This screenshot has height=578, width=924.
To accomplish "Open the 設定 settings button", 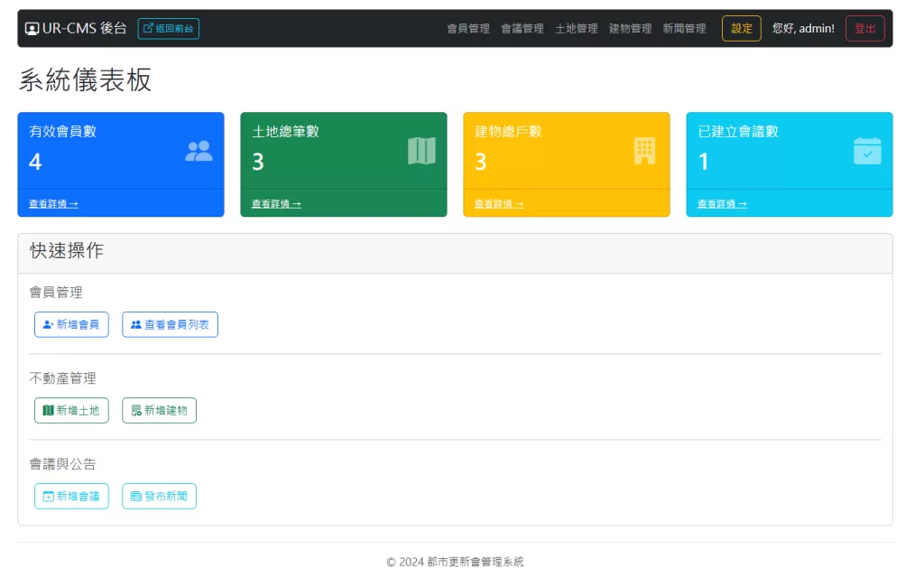I will point(742,29).
